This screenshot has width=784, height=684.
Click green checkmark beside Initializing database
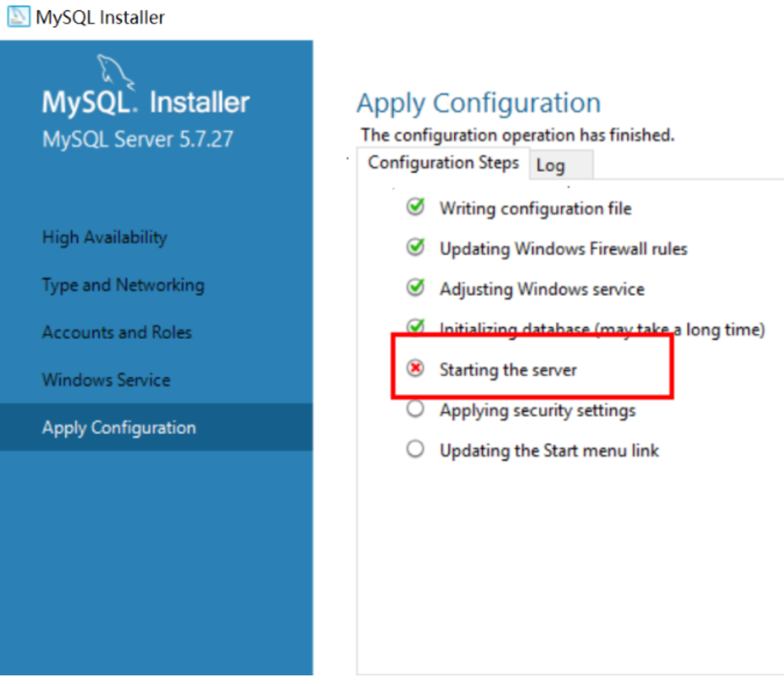click(415, 326)
